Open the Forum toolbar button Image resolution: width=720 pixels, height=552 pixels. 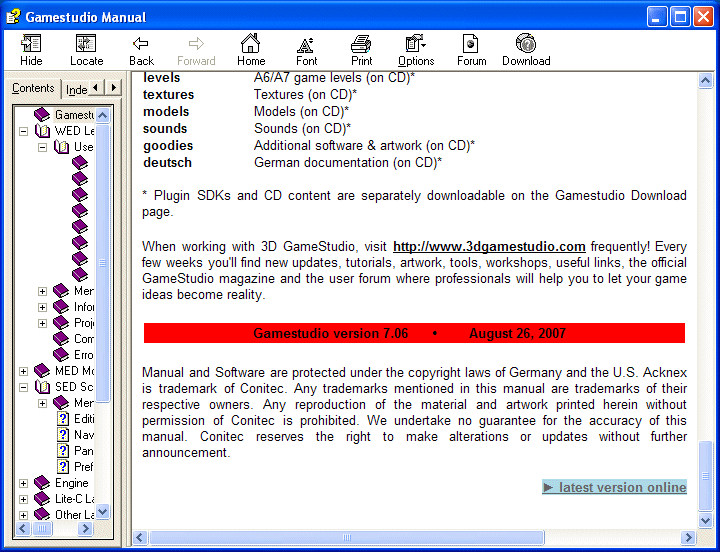(x=471, y=50)
